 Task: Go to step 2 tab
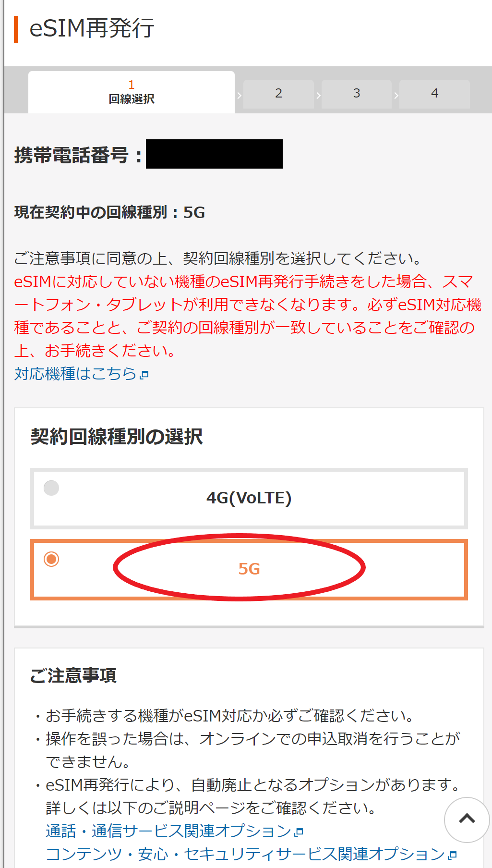(x=278, y=94)
